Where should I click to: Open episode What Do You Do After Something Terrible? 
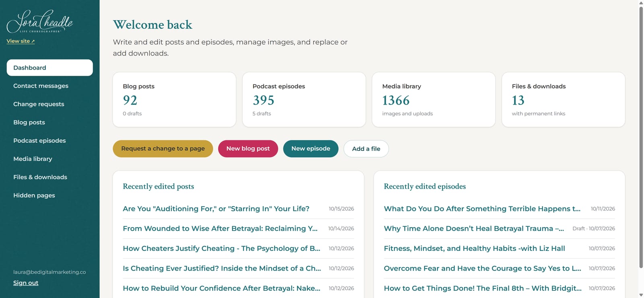pos(482,209)
